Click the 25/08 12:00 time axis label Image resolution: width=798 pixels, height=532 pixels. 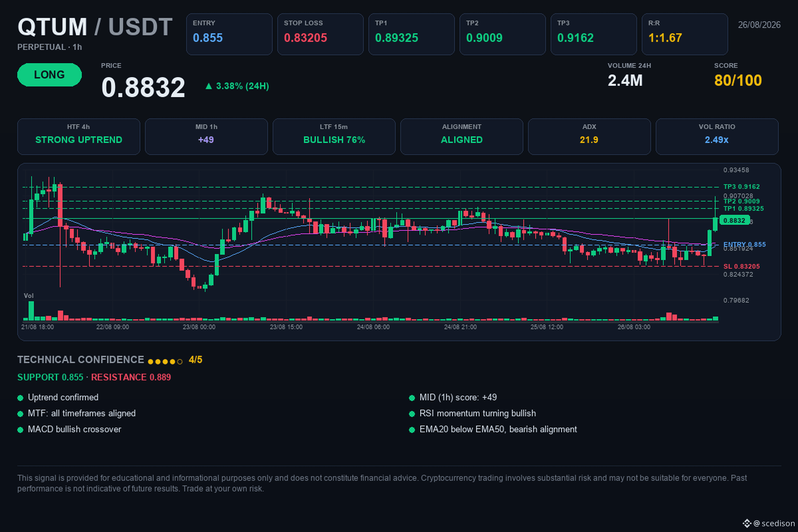click(547, 327)
